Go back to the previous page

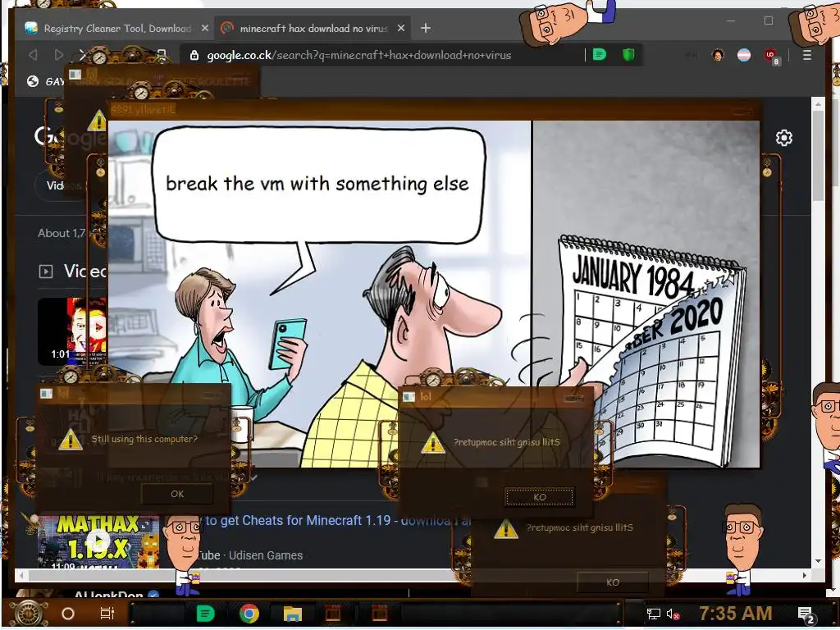33,55
